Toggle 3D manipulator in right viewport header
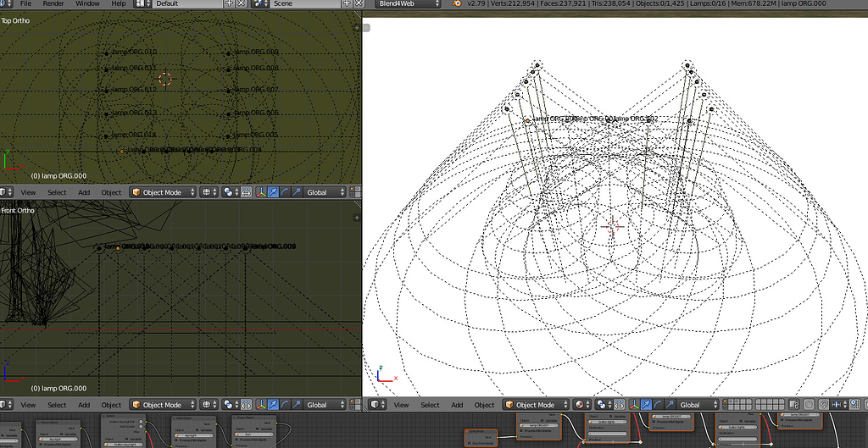Viewport: 868px width, 448px height. pyautogui.click(x=634, y=405)
